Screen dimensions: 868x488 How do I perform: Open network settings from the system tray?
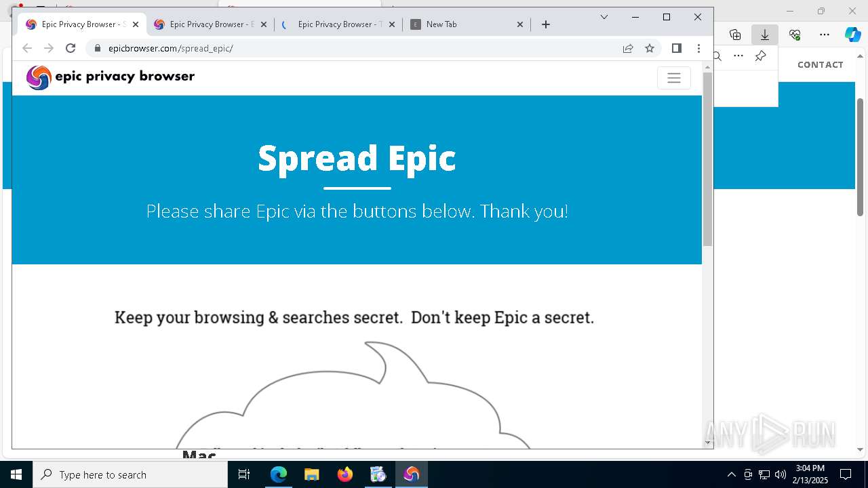tap(764, 474)
